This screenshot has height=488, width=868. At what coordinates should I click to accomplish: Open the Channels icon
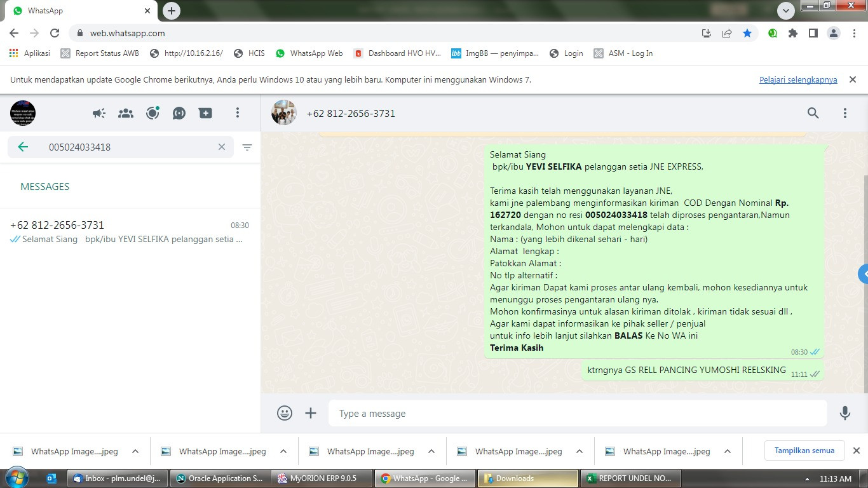(179, 113)
